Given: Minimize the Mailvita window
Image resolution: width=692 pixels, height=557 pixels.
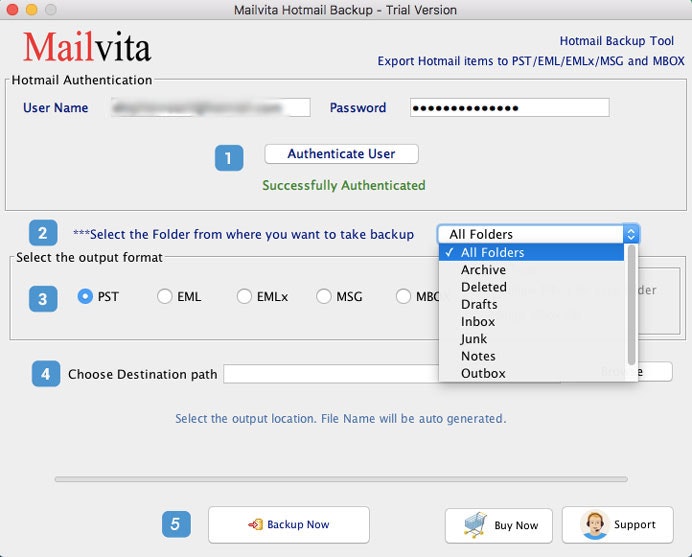Looking at the screenshot, I should [x=32, y=9].
